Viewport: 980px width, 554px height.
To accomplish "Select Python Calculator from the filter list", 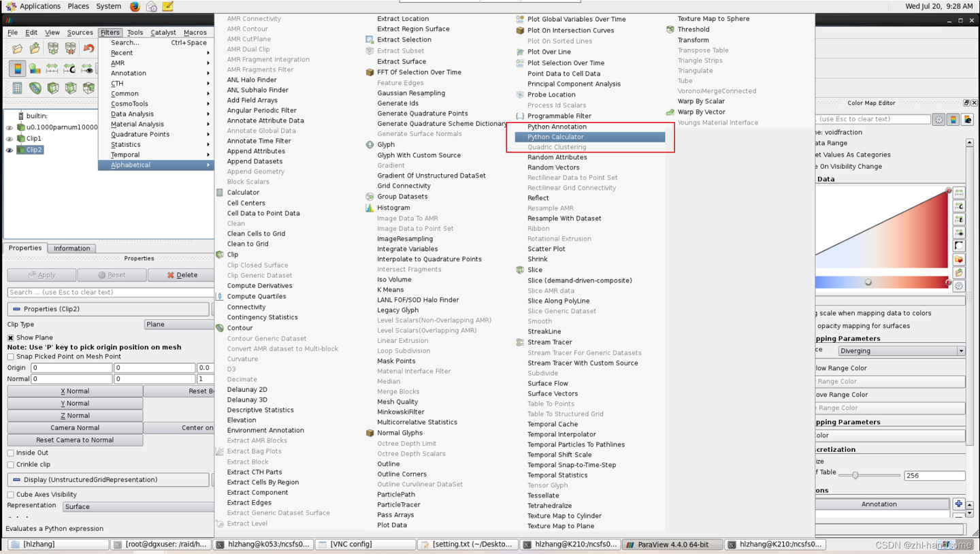I will point(589,137).
